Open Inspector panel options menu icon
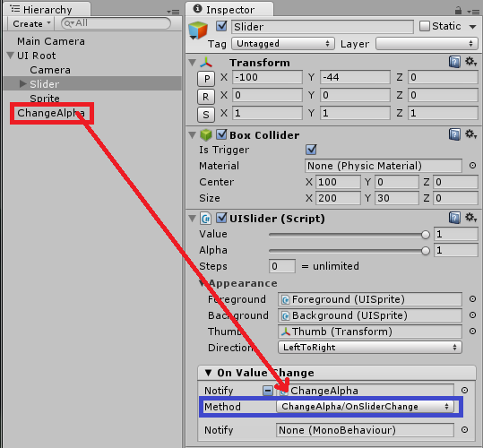The image size is (483, 448). click(x=473, y=12)
